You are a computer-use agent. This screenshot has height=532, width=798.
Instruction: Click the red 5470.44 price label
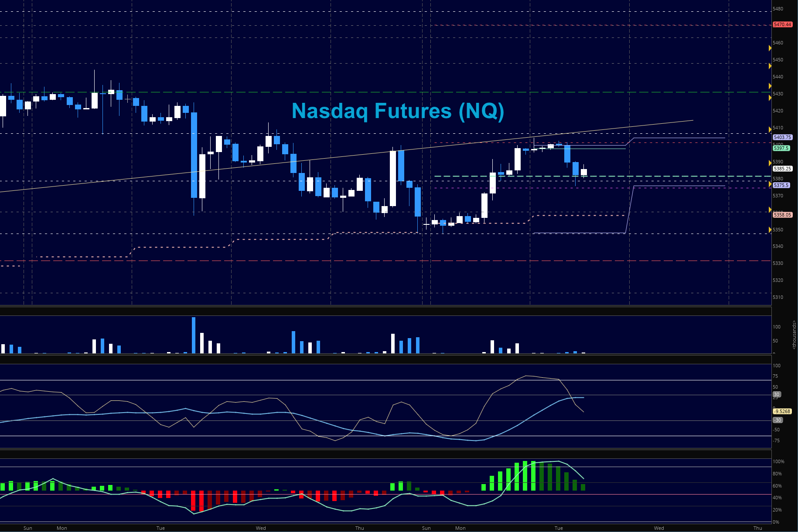[782, 24]
